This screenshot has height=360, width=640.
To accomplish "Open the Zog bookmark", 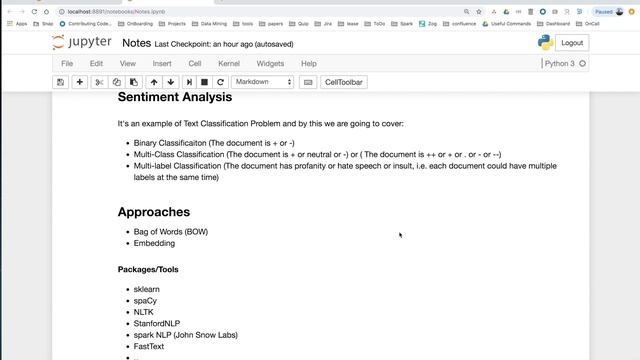I will click(428, 24).
